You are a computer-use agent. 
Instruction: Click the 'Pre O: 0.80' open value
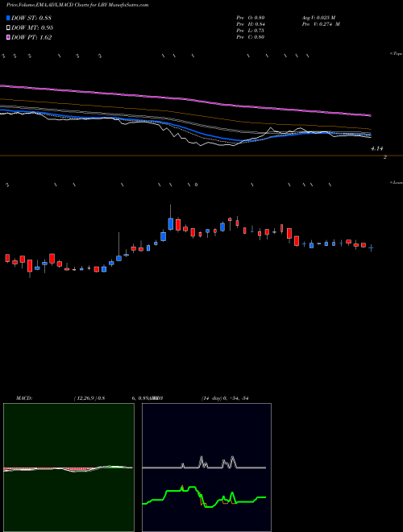(x=251, y=18)
